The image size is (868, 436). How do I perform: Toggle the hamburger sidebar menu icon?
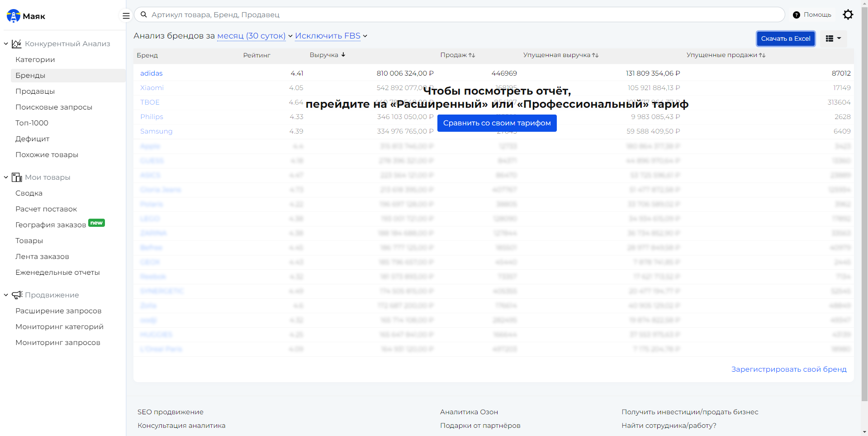coord(126,16)
